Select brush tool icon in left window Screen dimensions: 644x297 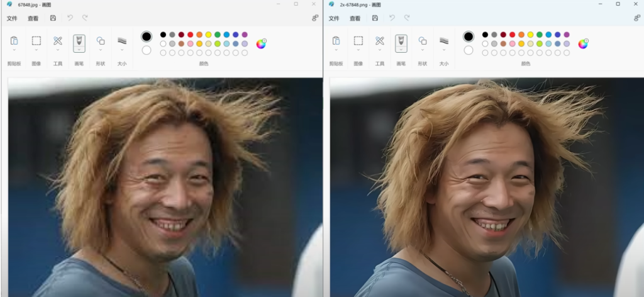79,41
